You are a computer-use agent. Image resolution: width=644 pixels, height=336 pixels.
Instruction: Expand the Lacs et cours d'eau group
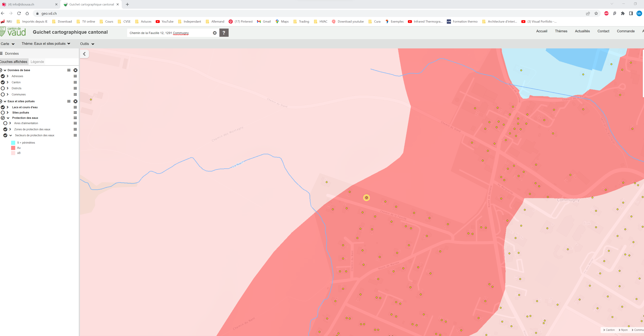(8, 107)
